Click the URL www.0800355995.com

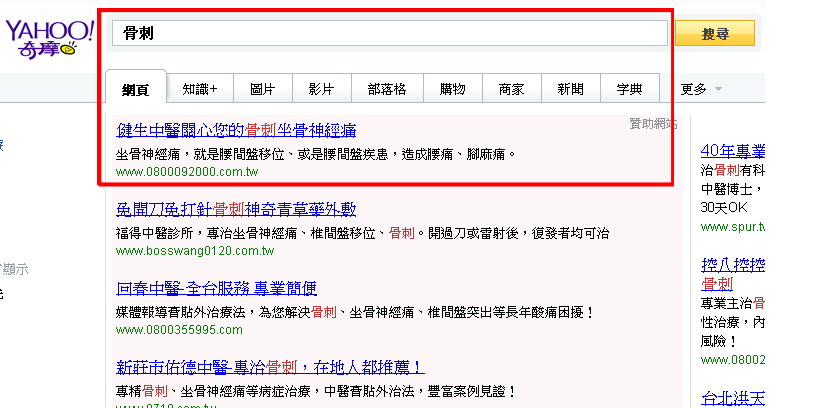coord(179,330)
